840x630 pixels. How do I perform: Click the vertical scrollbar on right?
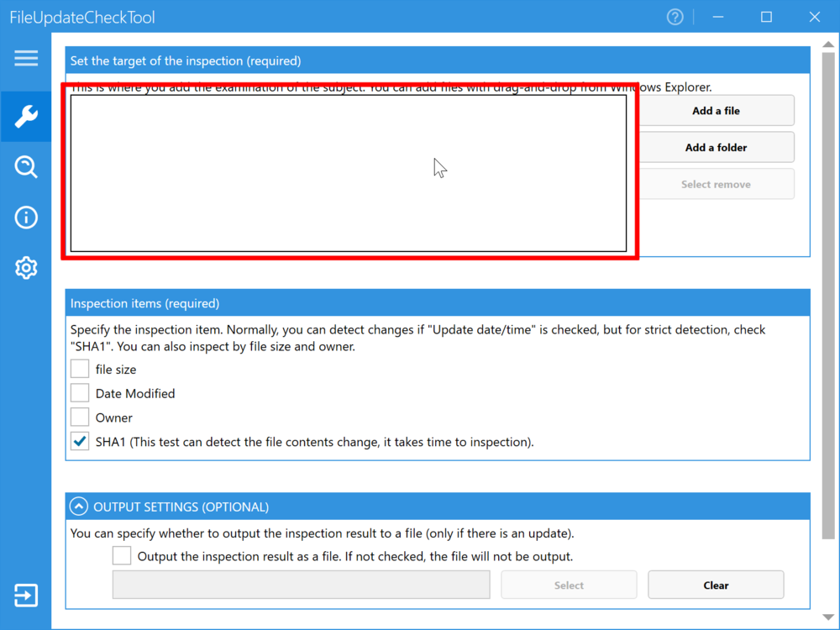pos(830,294)
